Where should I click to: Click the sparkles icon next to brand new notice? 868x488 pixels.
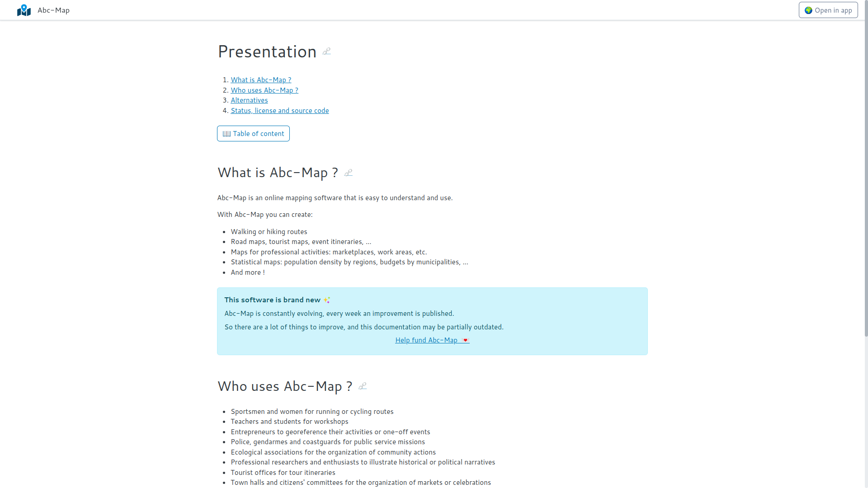click(327, 300)
